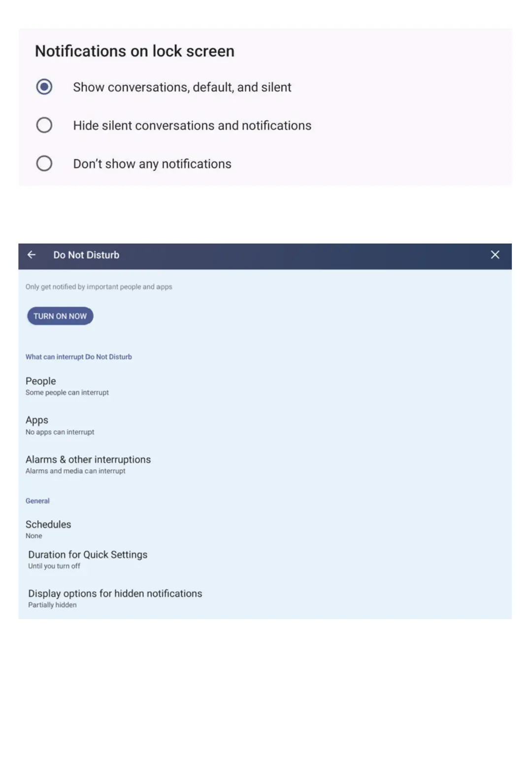Click the 'Partially hidden' subtitle
The width and height of the screenshot is (532, 769).
point(52,605)
